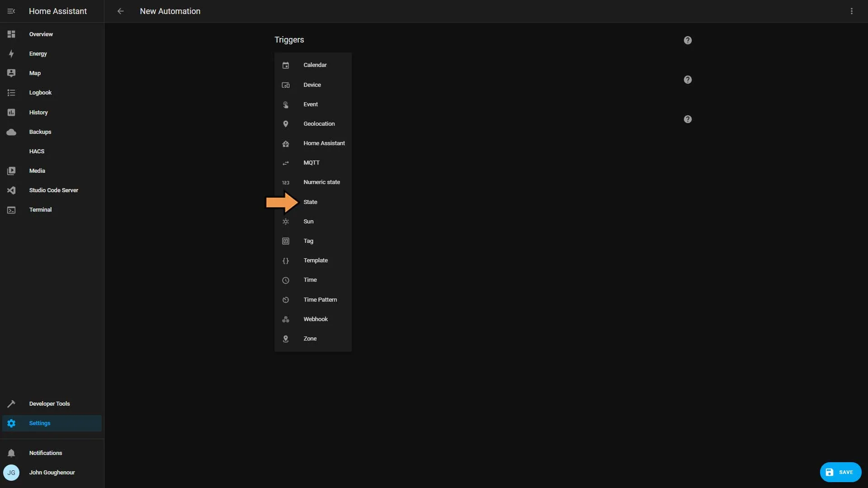Select Event trigger type
The width and height of the screenshot is (868, 488).
(313, 104)
